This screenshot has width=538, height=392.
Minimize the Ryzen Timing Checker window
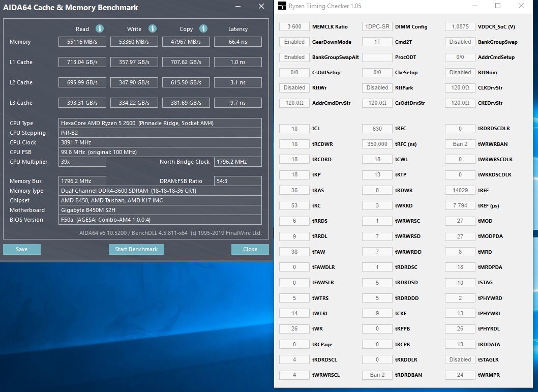tap(475, 6)
